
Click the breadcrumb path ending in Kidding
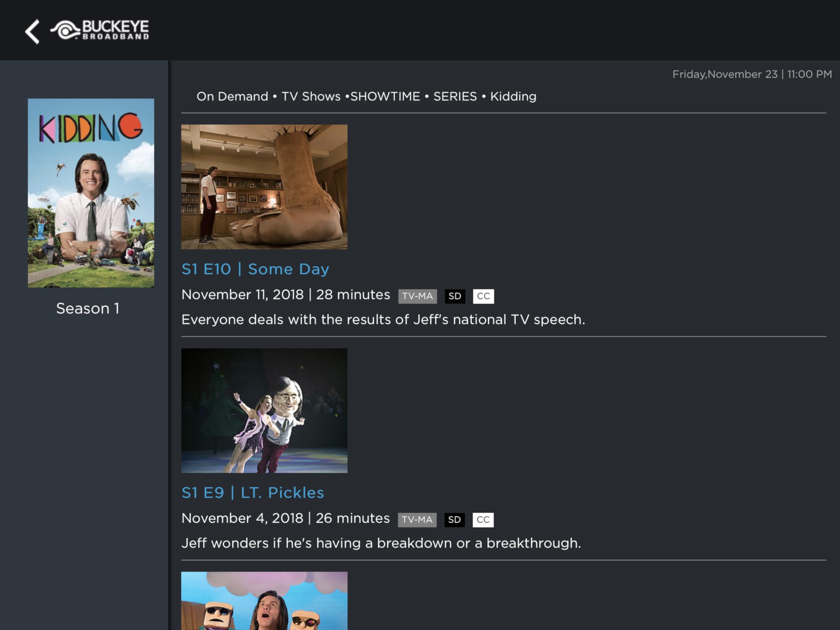367,97
